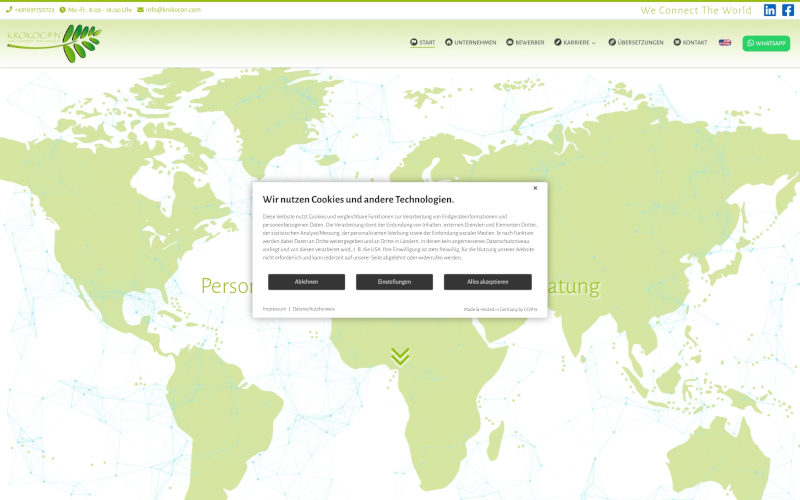Open the Datenschutzhinweis link

(314, 309)
